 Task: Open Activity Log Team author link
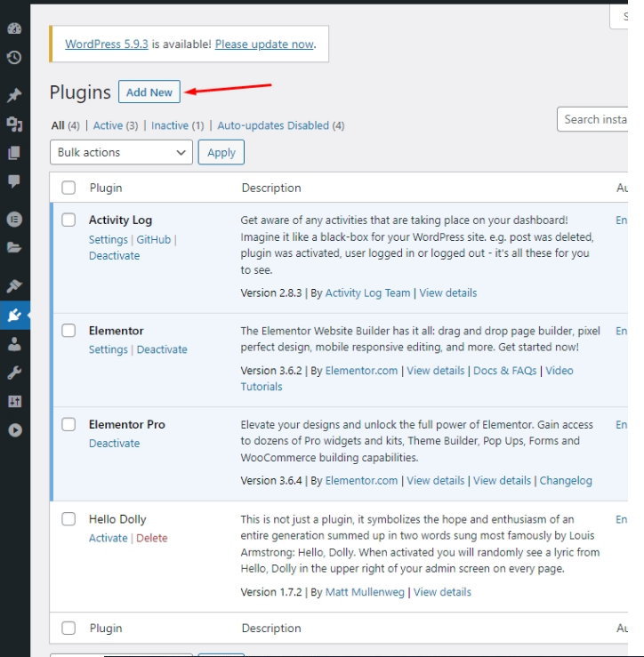(x=367, y=292)
